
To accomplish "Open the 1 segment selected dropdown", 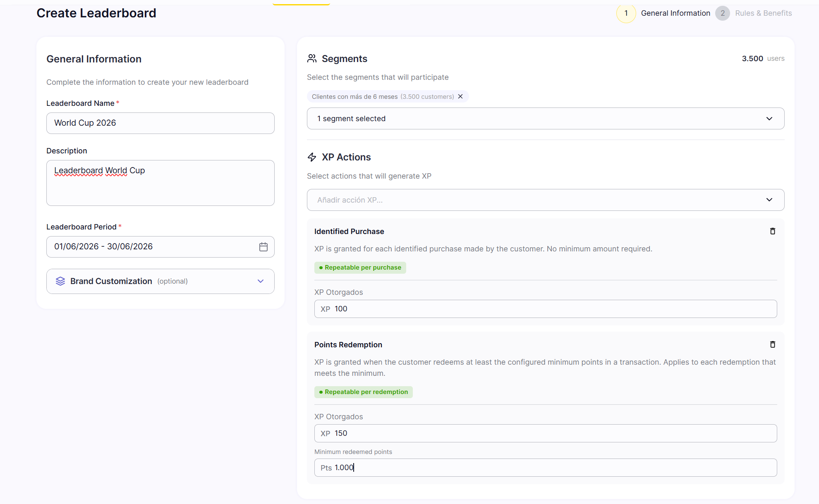I will click(546, 119).
